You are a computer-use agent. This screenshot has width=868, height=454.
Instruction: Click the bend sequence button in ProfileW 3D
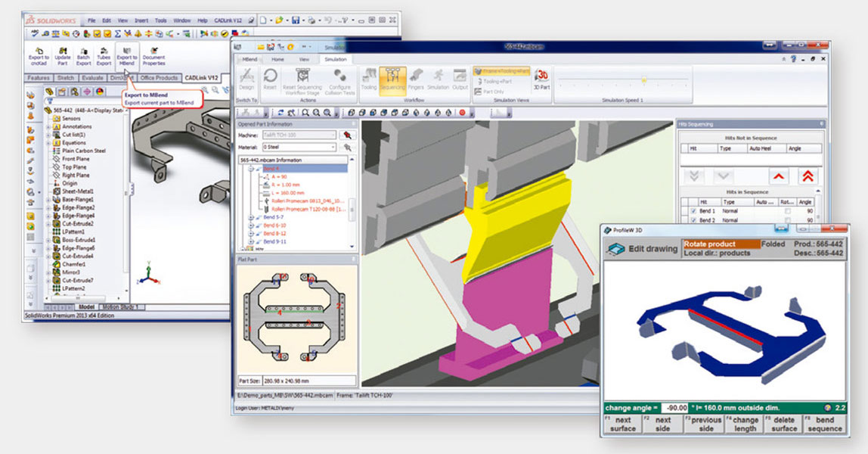pos(824,424)
